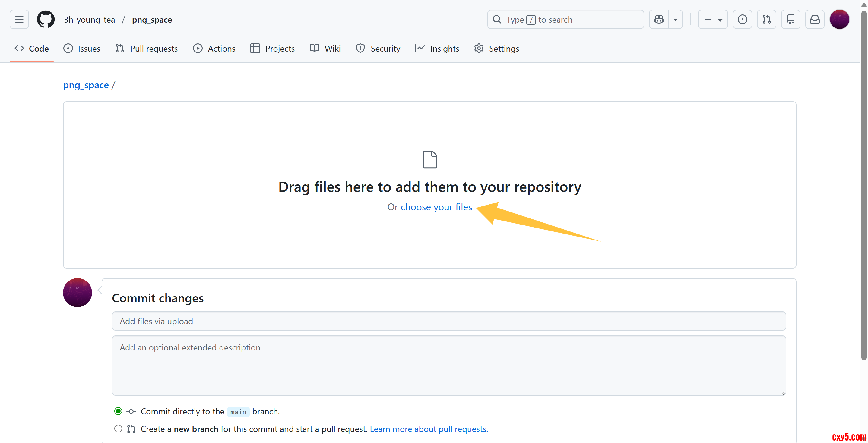This screenshot has height=443, width=868.
Task: Open the issues icon in the header
Action: pyautogui.click(x=742, y=20)
